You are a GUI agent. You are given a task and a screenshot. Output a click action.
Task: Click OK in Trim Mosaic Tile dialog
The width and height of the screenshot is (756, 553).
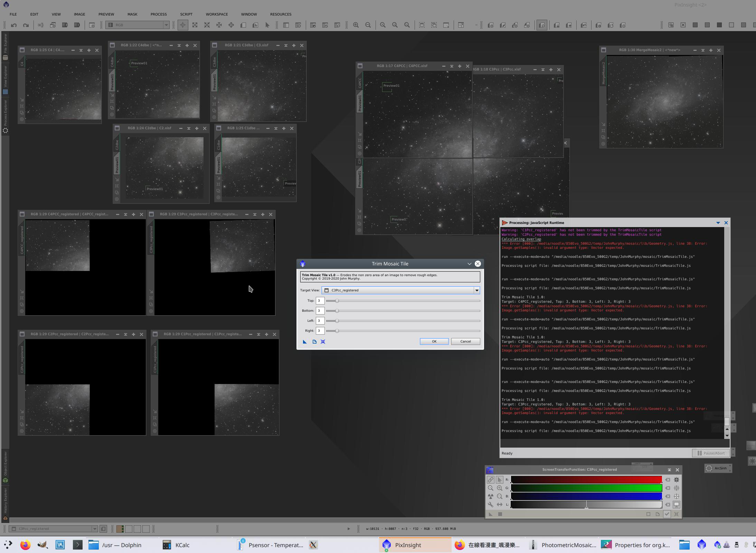434,341
